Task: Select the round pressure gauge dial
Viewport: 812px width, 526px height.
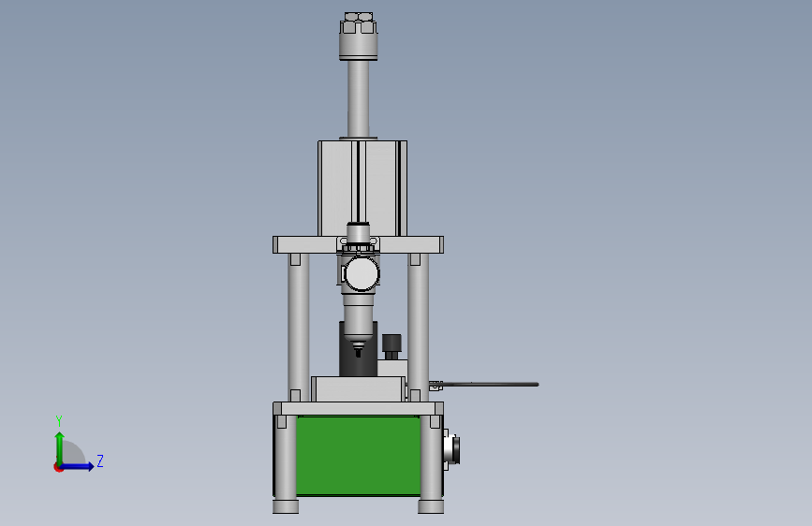Action: point(362,274)
